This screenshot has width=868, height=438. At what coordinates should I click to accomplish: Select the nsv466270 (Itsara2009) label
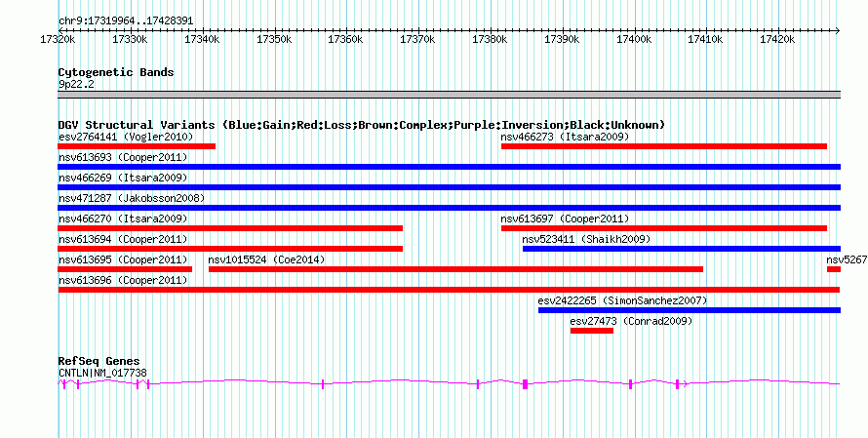[123, 219]
